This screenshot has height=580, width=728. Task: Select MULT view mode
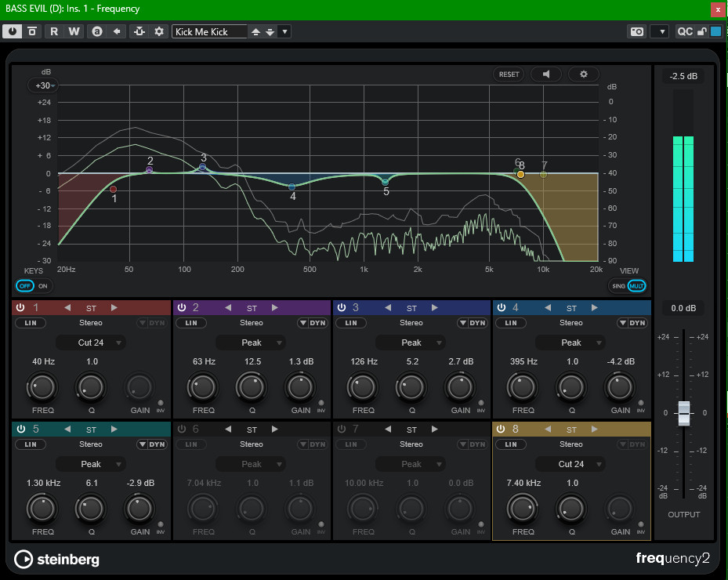point(636,286)
